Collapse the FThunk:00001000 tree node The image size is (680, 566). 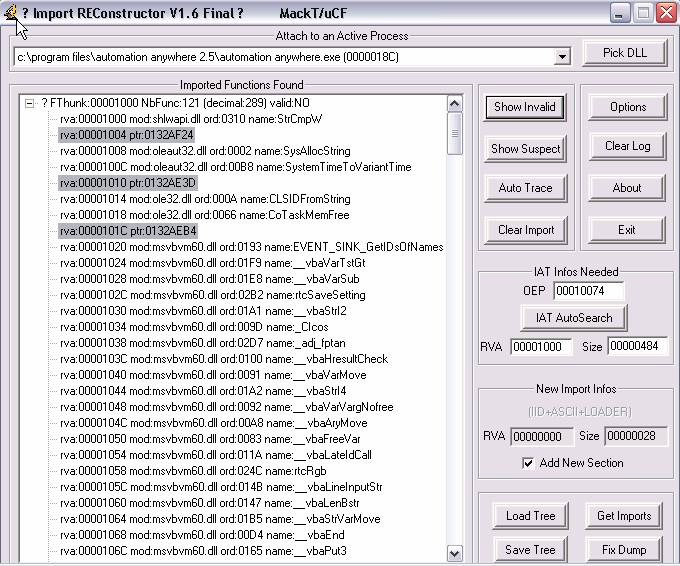pos(29,103)
